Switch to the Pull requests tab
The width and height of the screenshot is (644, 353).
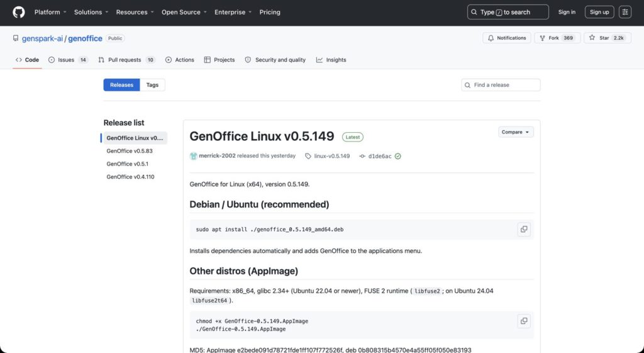[126, 60]
